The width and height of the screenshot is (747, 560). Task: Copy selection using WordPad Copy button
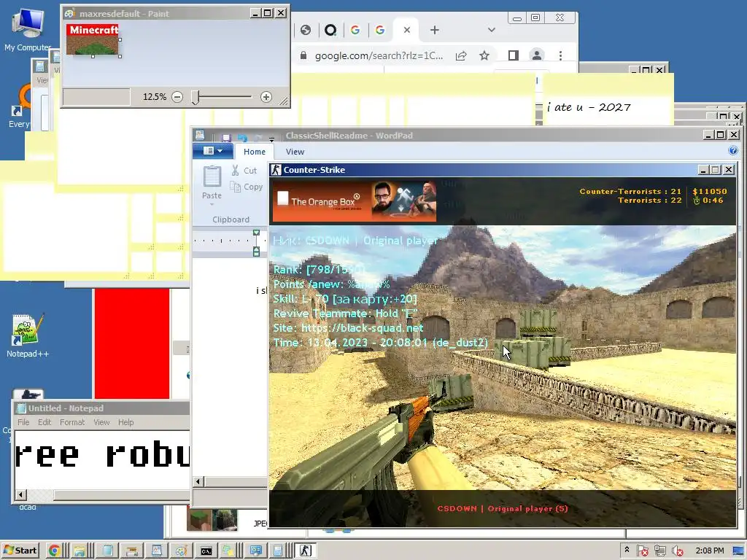[247, 187]
